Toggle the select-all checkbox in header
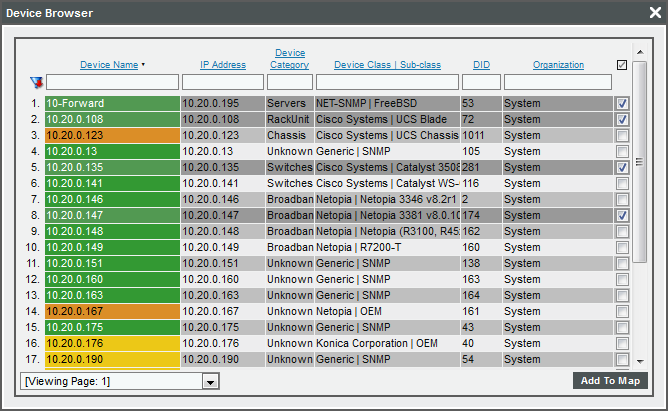 [622, 65]
